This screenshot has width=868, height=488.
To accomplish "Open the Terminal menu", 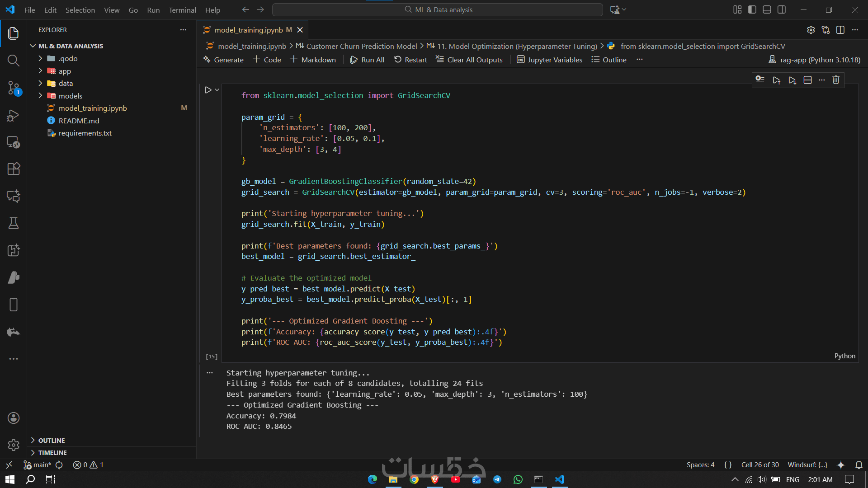I will coord(182,10).
